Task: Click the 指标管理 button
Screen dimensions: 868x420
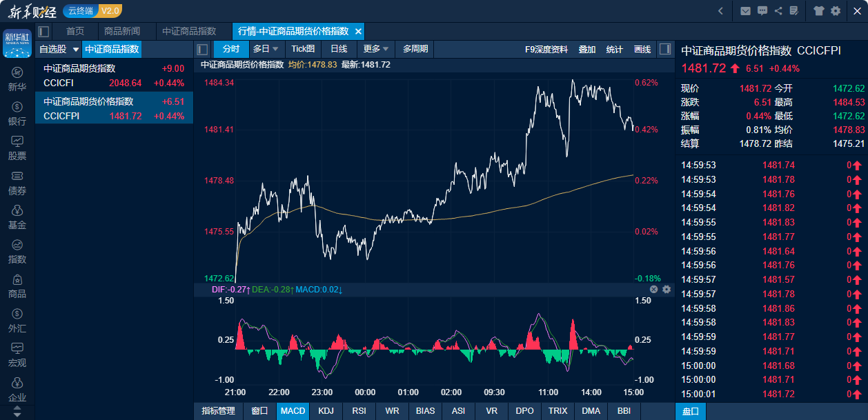Action: 218,411
